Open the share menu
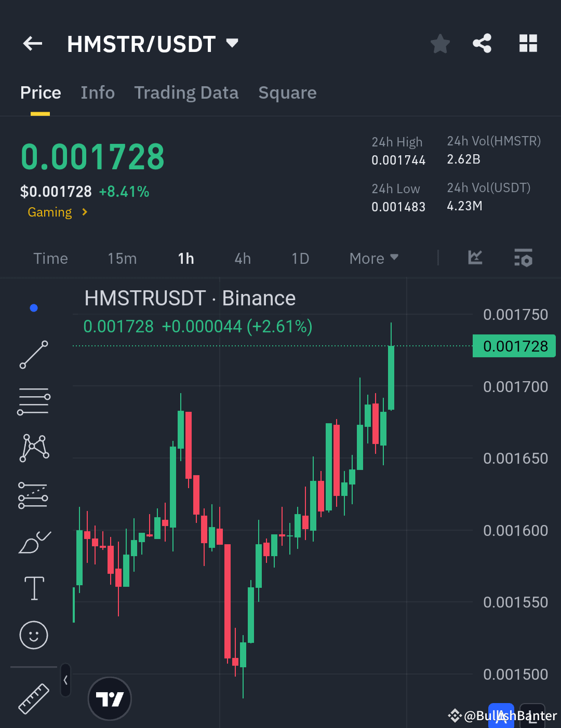Image resolution: width=561 pixels, height=728 pixels. pos(482,44)
